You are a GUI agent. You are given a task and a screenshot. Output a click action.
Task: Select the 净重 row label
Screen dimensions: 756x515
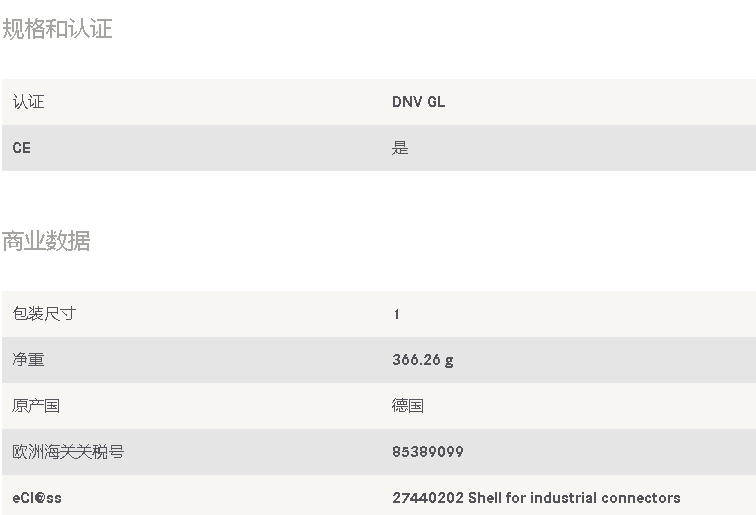click(x=28, y=360)
